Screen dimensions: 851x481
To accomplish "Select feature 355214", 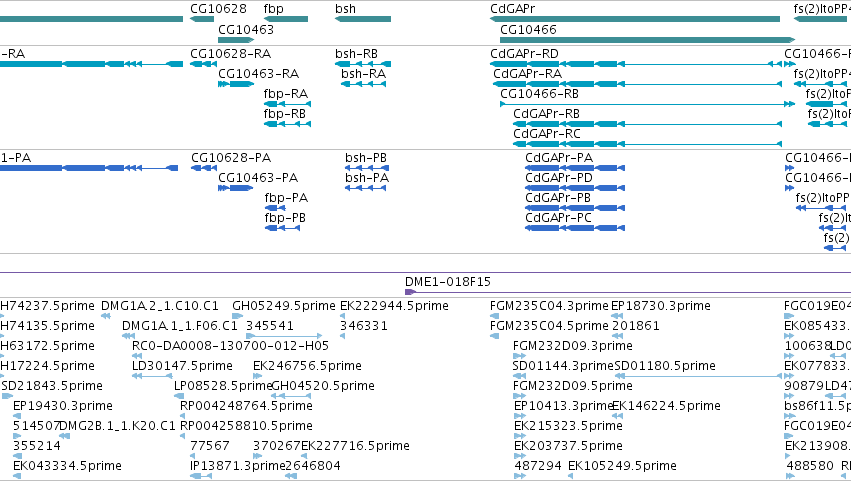I will pyautogui.click(x=37, y=446).
